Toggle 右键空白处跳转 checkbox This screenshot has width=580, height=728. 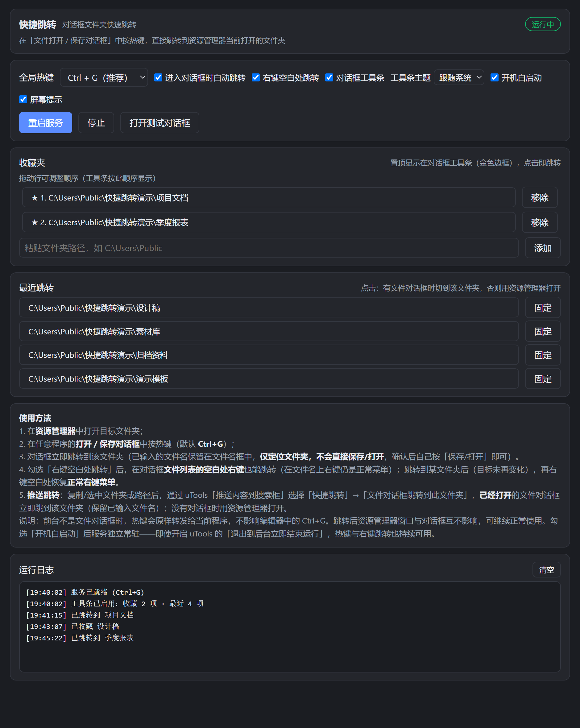[256, 78]
